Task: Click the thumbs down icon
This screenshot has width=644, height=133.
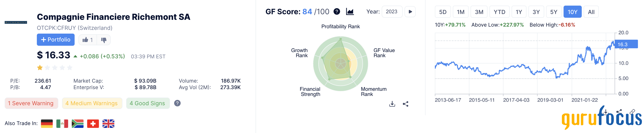Action: [104, 40]
